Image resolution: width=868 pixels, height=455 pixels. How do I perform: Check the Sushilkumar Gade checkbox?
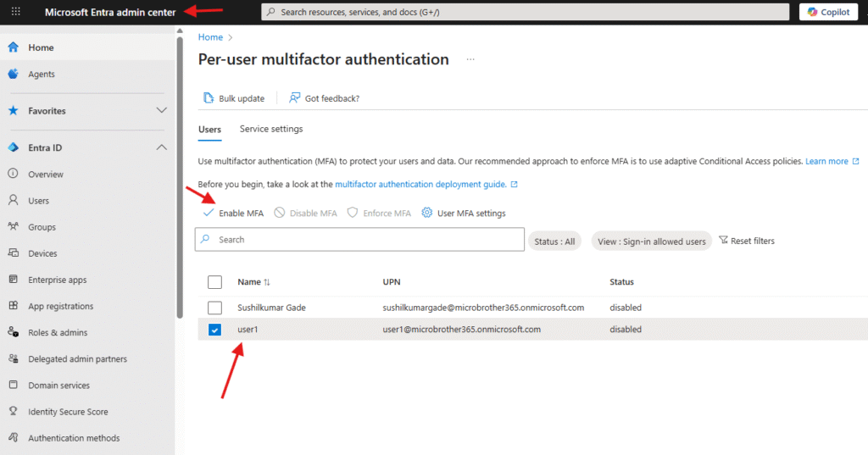pos(214,308)
